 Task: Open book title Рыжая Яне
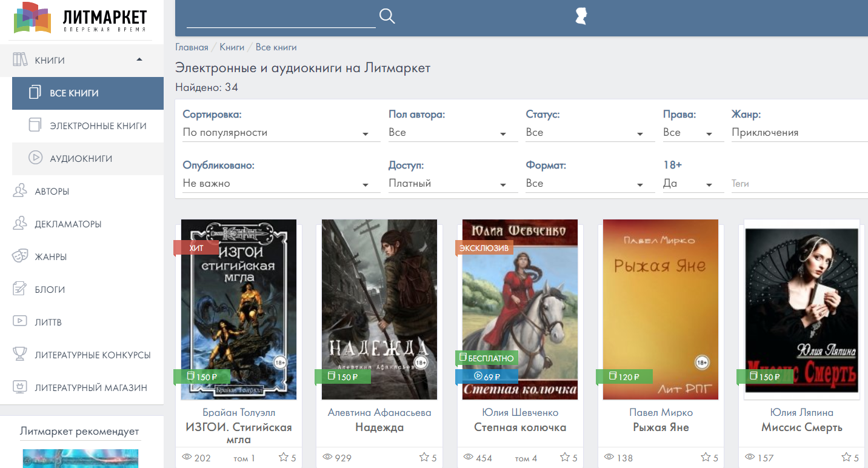[661, 427]
